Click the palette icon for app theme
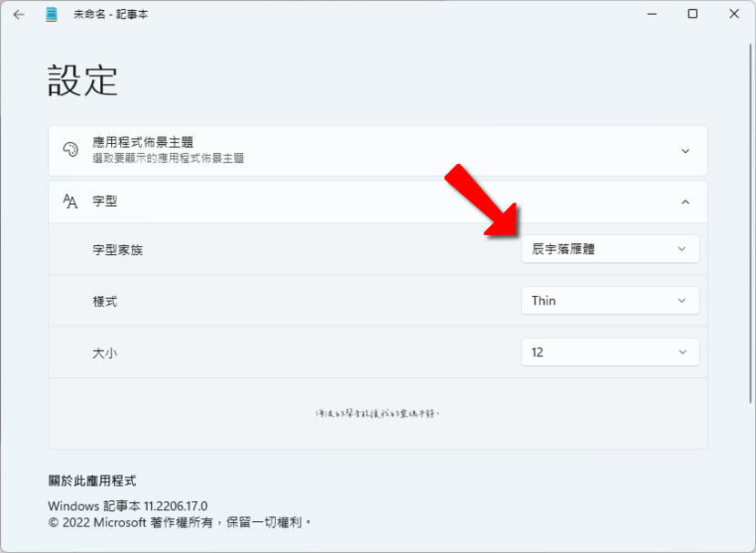 [x=70, y=149]
